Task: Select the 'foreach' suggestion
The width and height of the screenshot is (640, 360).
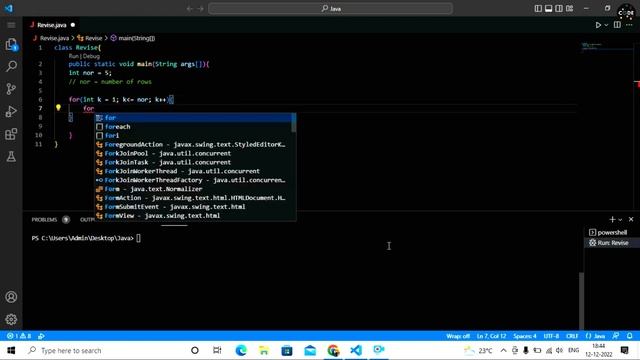Action: point(193,127)
